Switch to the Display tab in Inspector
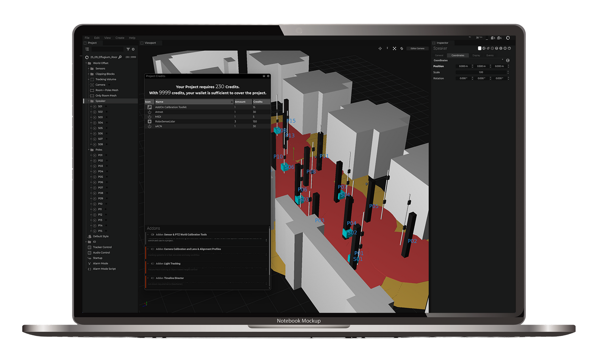Screen dimensions: 606x364 476,55
